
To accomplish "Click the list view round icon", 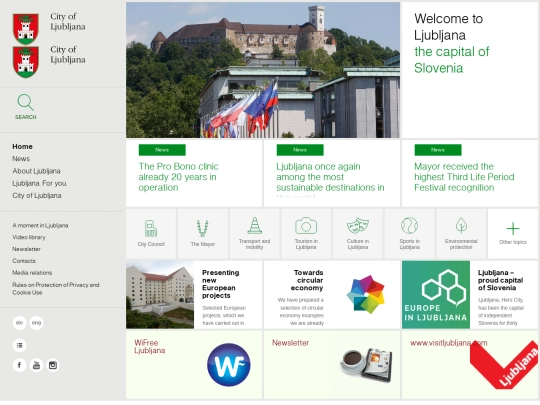I will pos(19,345).
